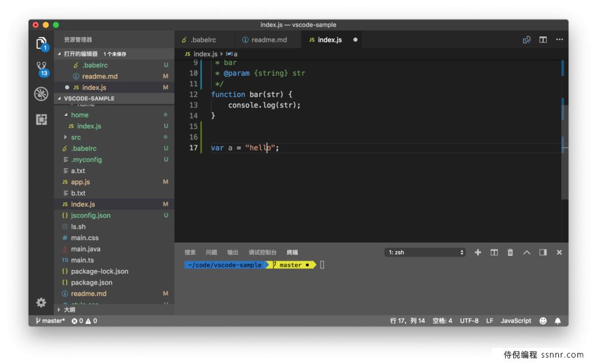Expand the src folder in explorer

(x=114, y=137)
